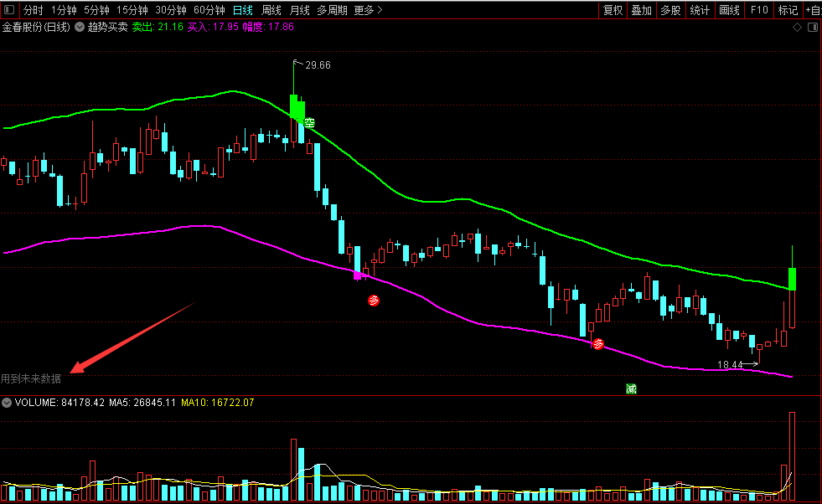Switch to 30分钟 period
This screenshot has width=822, height=504.
point(171,10)
